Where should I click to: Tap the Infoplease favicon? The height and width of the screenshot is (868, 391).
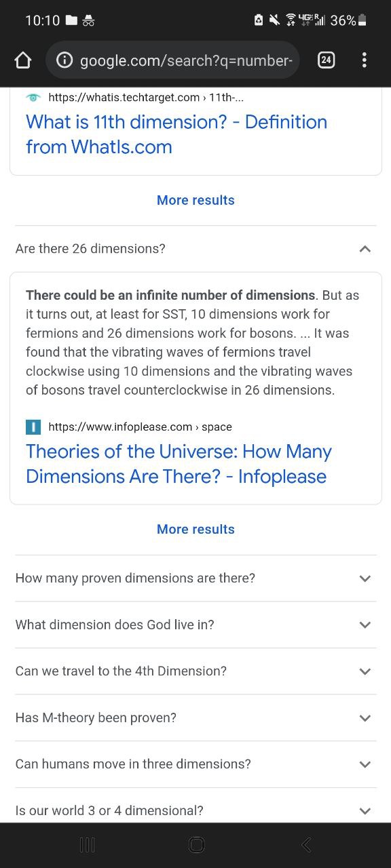coord(33,427)
